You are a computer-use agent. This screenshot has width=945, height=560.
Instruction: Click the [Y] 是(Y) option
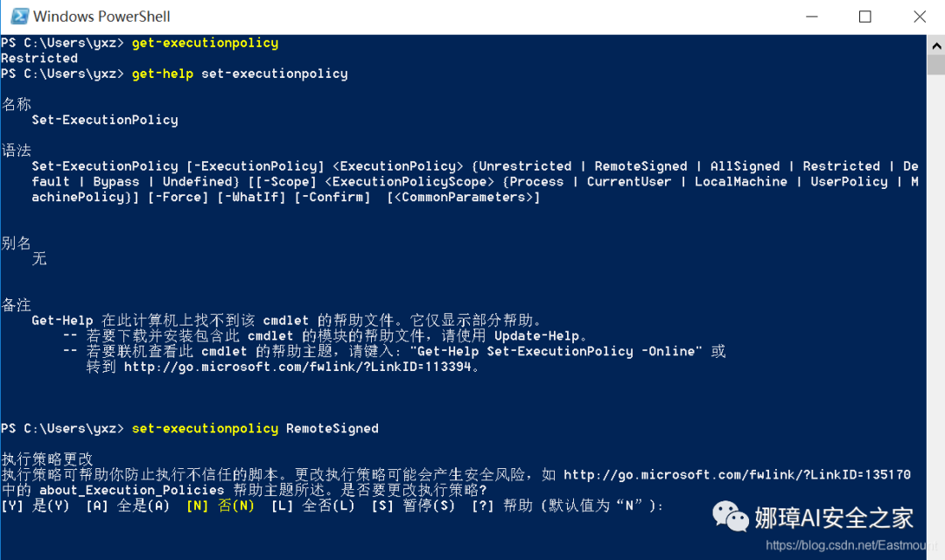[36, 506]
